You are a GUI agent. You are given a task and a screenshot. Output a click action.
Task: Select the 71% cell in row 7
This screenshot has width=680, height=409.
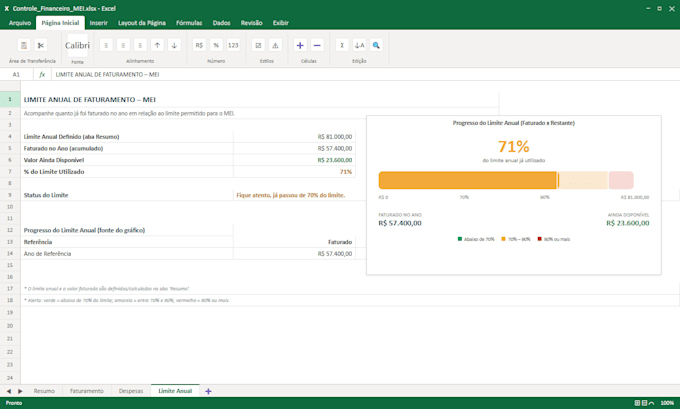[x=294, y=172]
